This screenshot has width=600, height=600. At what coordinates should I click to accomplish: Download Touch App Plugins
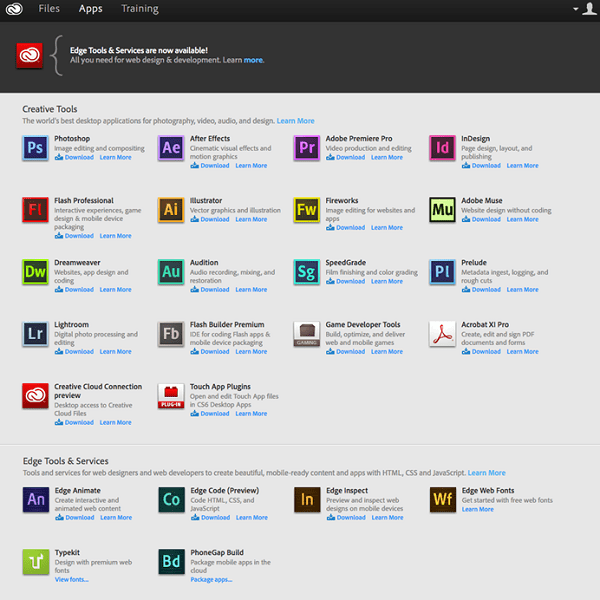[x=210, y=414]
